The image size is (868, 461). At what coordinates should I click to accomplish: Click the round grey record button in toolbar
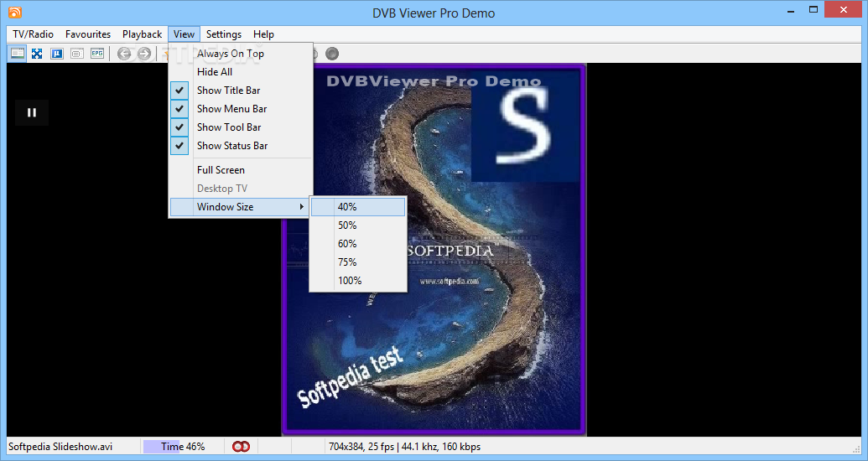[331, 54]
